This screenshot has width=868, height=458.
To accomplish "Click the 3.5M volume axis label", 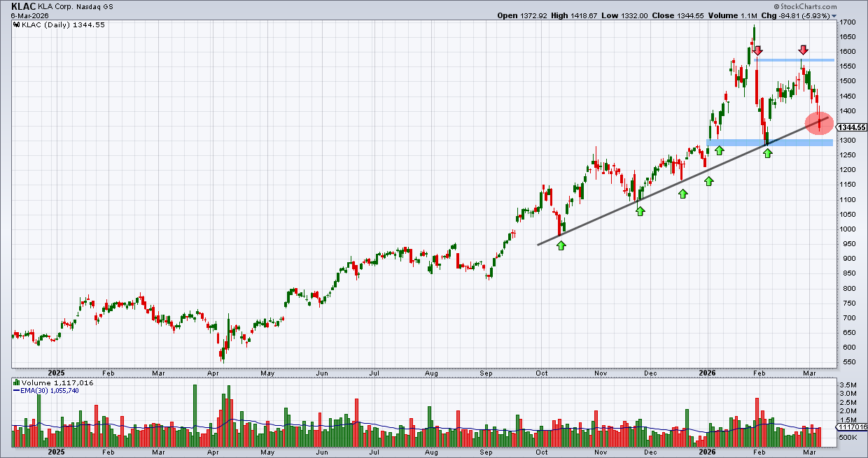I will coord(847,385).
